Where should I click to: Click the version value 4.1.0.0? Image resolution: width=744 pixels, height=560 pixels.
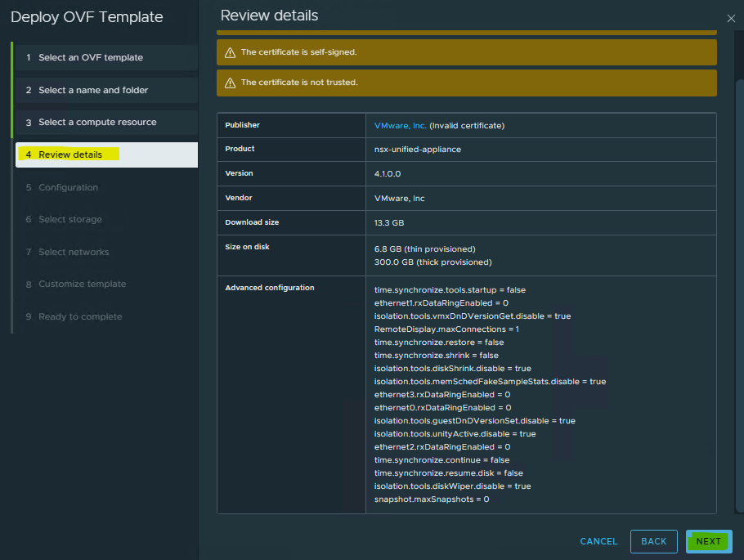tap(388, 174)
